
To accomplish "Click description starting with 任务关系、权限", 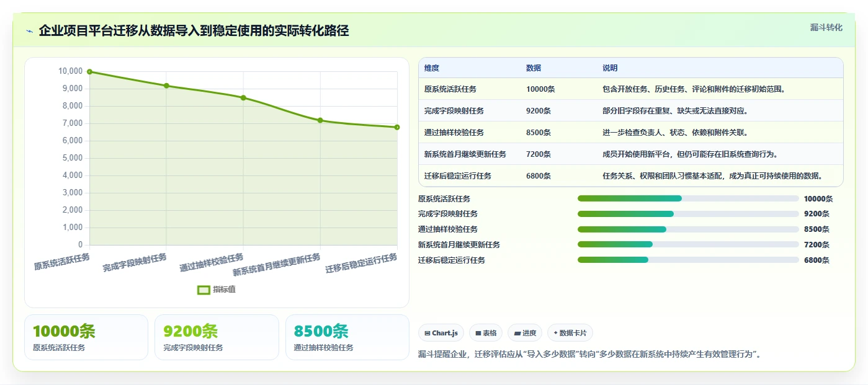I will (712, 176).
